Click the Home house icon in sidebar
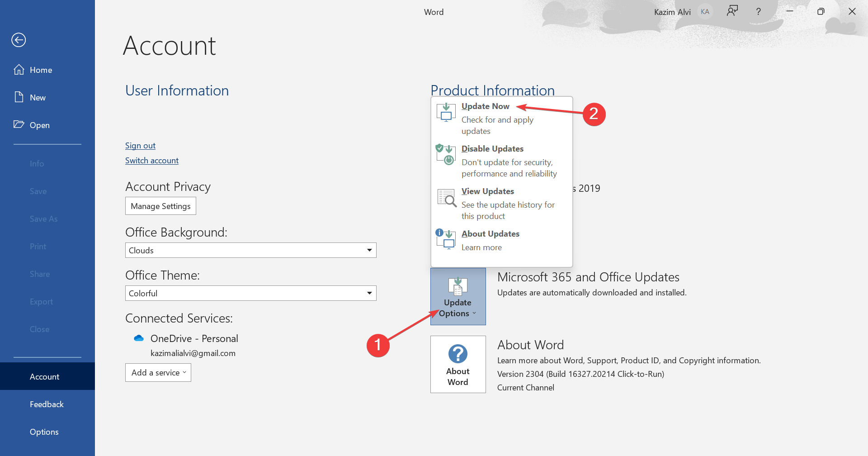The image size is (868, 456). (x=19, y=70)
